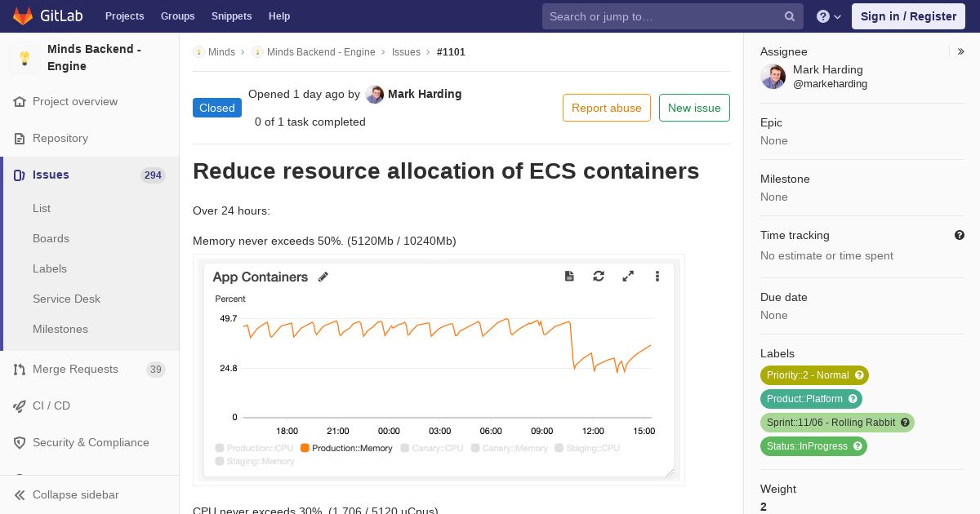Click the CI / CD rocket icon
Screen dimensions: 980x514
pyautogui.click(x=20, y=406)
